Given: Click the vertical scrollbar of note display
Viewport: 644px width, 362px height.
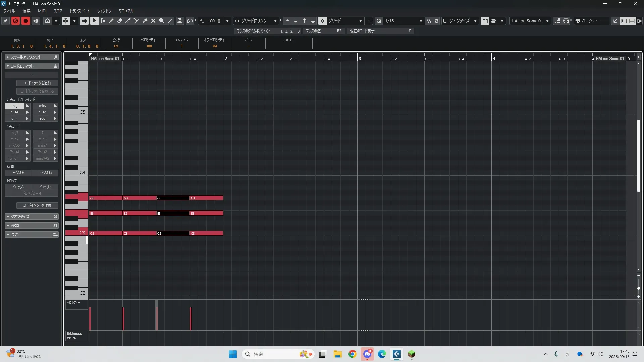Looking at the screenshot, I should (638, 156).
